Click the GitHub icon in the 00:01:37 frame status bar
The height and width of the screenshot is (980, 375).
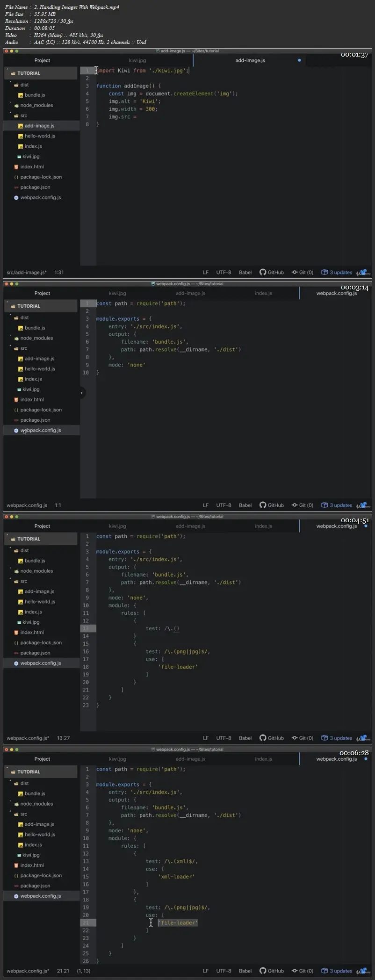click(263, 272)
